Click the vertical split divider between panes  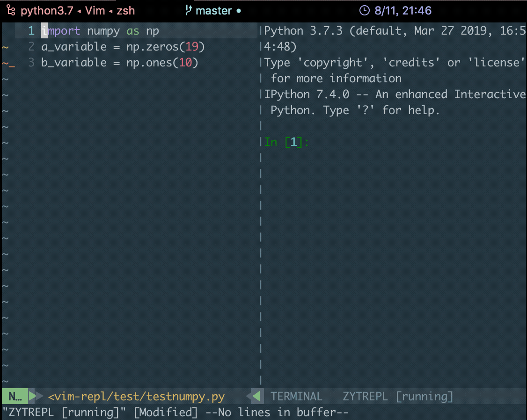[x=261, y=205]
